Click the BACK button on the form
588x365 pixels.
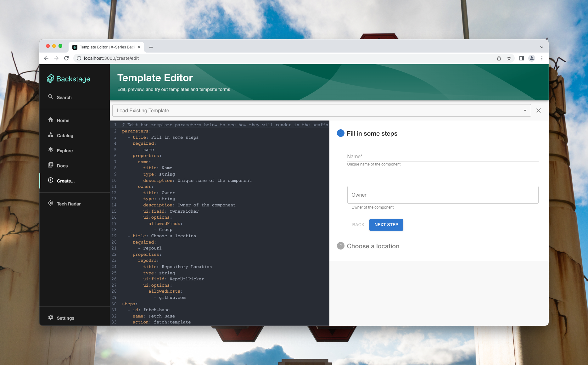click(358, 225)
